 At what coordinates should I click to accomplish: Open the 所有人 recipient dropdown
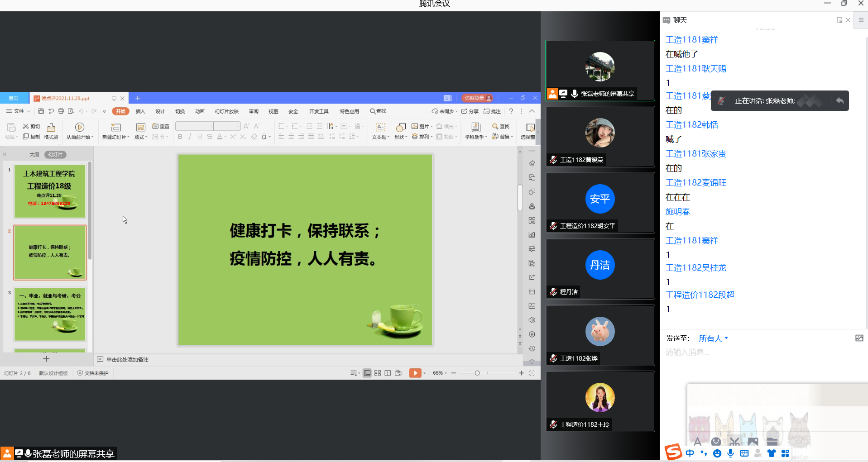713,338
